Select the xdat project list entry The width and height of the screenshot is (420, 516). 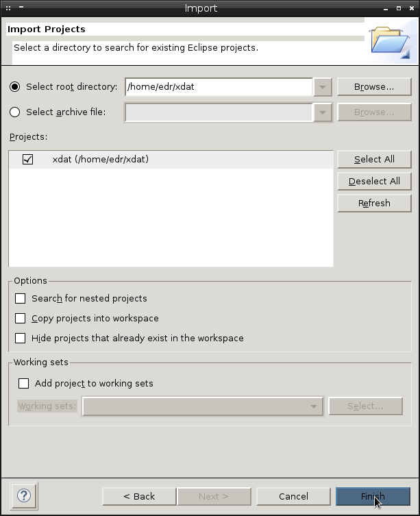pyautogui.click(x=171, y=160)
